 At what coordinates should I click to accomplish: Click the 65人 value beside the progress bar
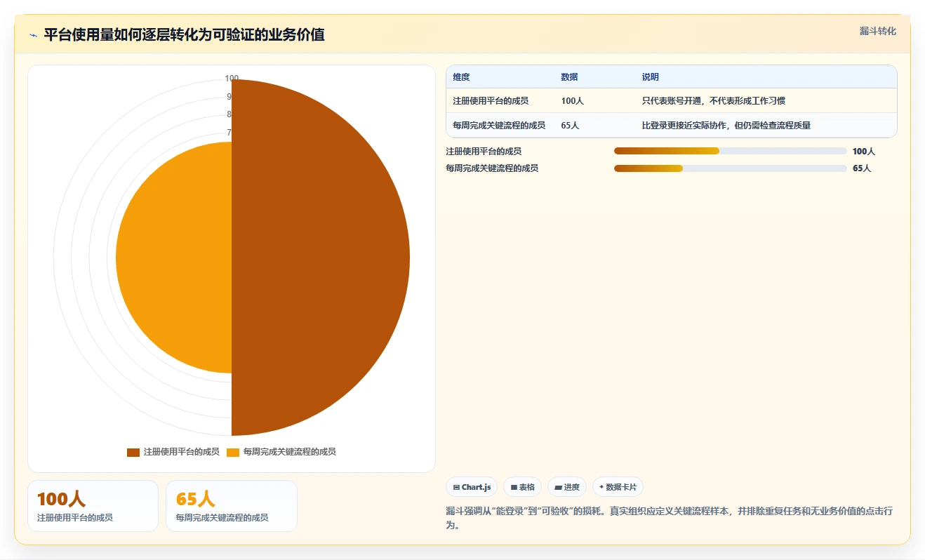click(862, 168)
